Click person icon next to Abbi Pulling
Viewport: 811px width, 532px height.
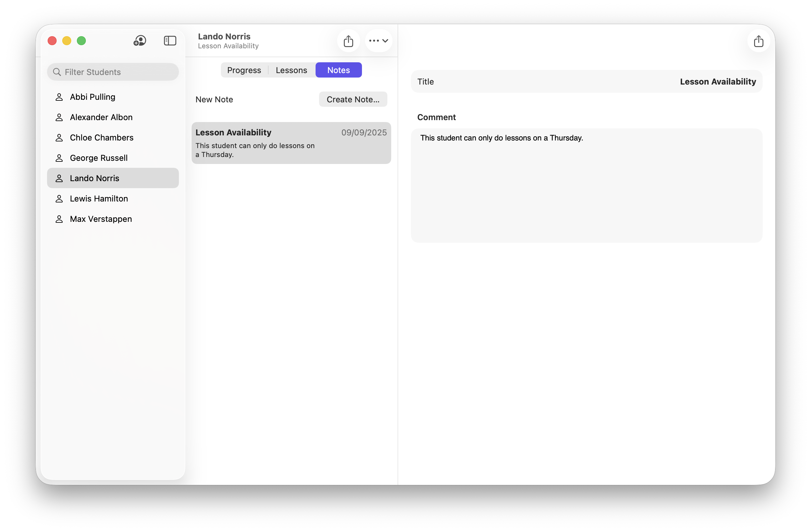click(x=59, y=97)
